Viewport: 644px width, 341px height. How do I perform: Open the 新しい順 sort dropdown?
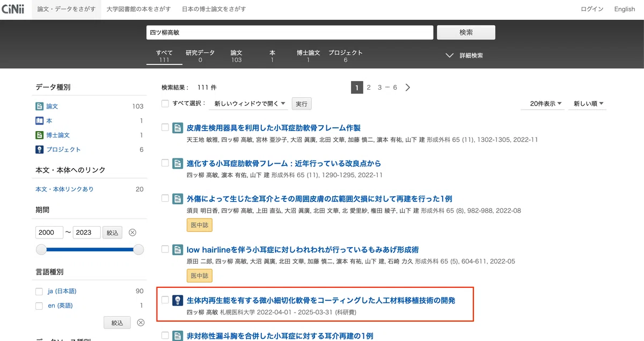pyautogui.click(x=588, y=104)
